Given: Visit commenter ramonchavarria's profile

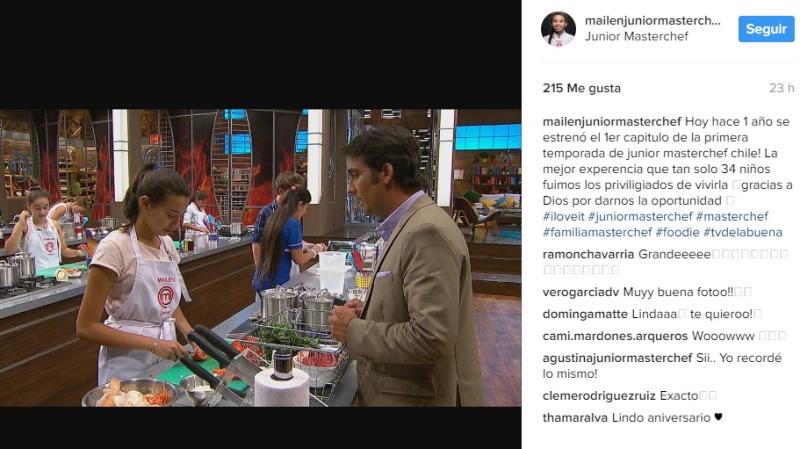Looking at the screenshot, I should coord(588,254).
